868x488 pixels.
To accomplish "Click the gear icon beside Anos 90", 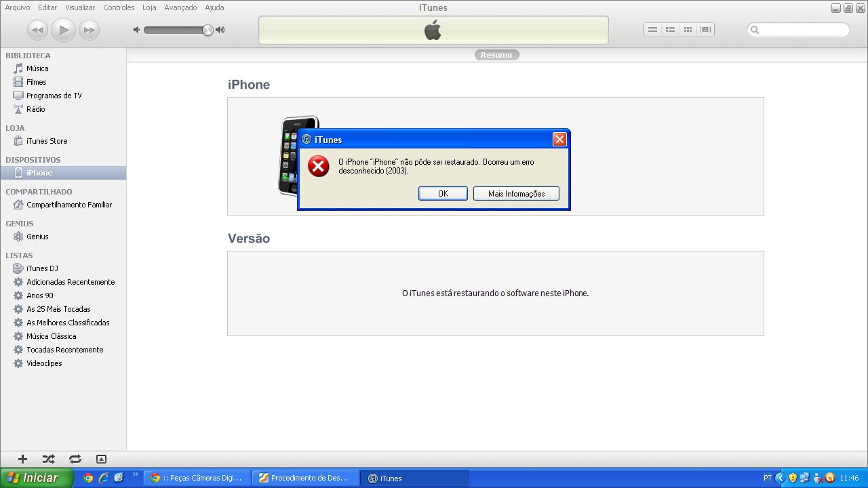I will point(18,296).
